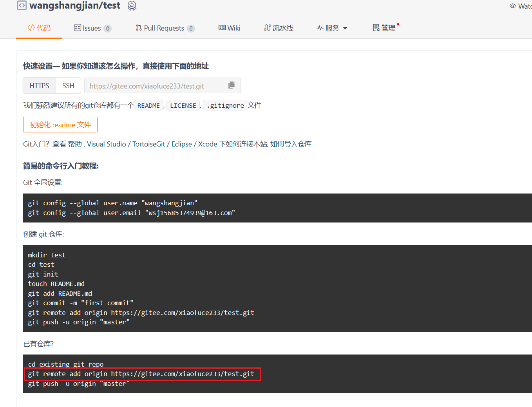Image resolution: width=532 pixels, height=407 pixels.
Task: Click the repository URL input field
Action: click(155, 86)
